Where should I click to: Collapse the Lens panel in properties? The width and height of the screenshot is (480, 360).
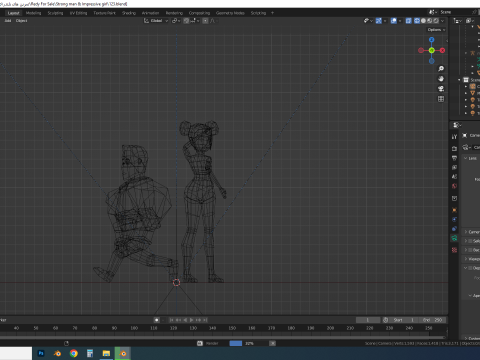pyautogui.click(x=466, y=158)
